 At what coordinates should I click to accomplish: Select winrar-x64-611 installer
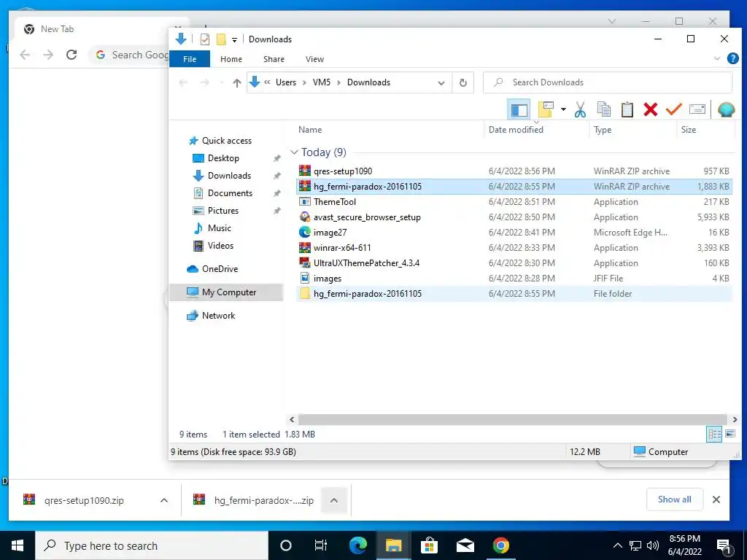pyautogui.click(x=514, y=248)
